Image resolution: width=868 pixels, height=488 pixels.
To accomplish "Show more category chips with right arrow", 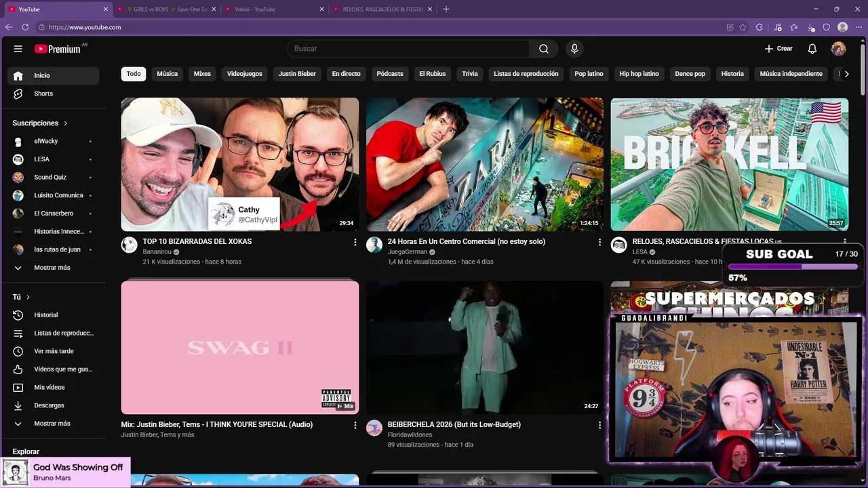I will 846,74.
